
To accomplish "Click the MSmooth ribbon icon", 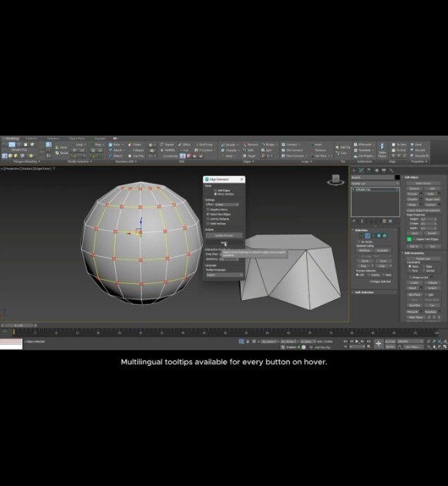I will pyautogui.click(x=362, y=145).
